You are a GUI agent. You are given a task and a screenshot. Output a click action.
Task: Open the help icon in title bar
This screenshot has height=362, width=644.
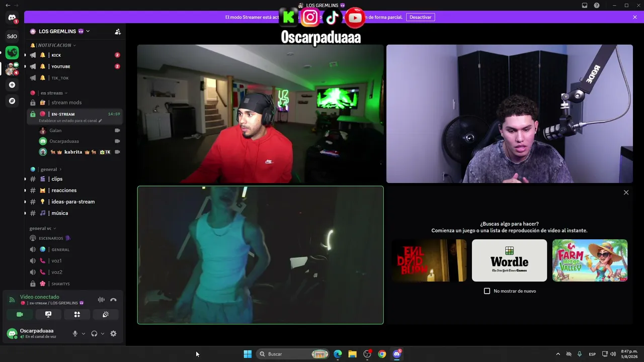(x=597, y=6)
